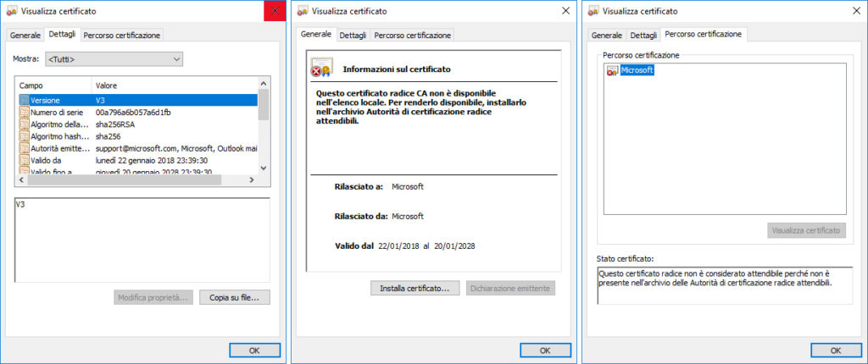The width and height of the screenshot is (868, 364).
Task: Switch to Dettagli tab in middle window
Action: [353, 35]
